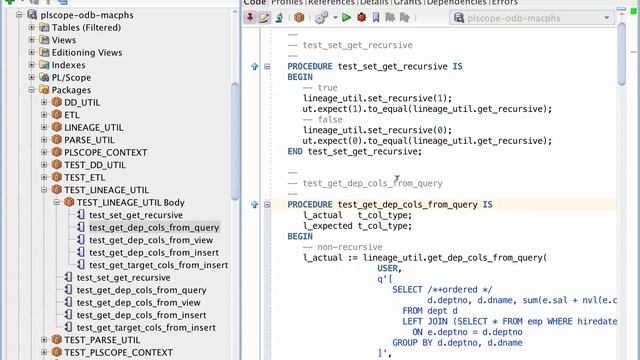Click the TEST_DD_UTIL package icon

pos(57,164)
